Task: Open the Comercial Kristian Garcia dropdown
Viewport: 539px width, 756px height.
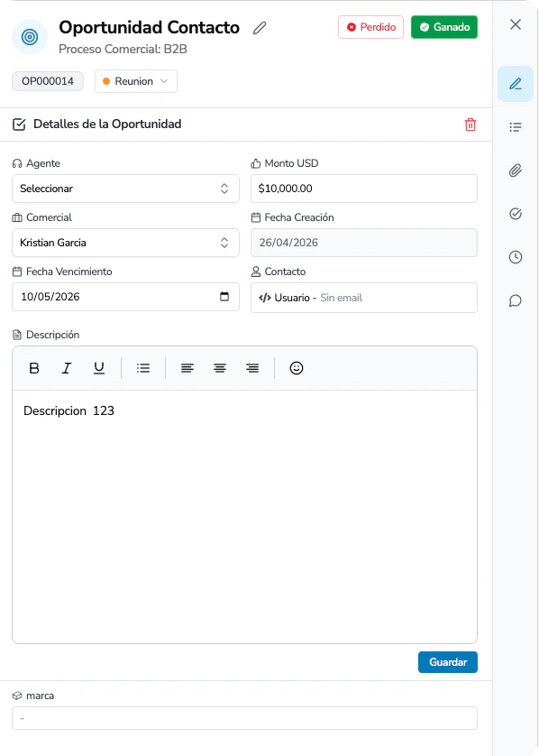Action: (x=125, y=243)
